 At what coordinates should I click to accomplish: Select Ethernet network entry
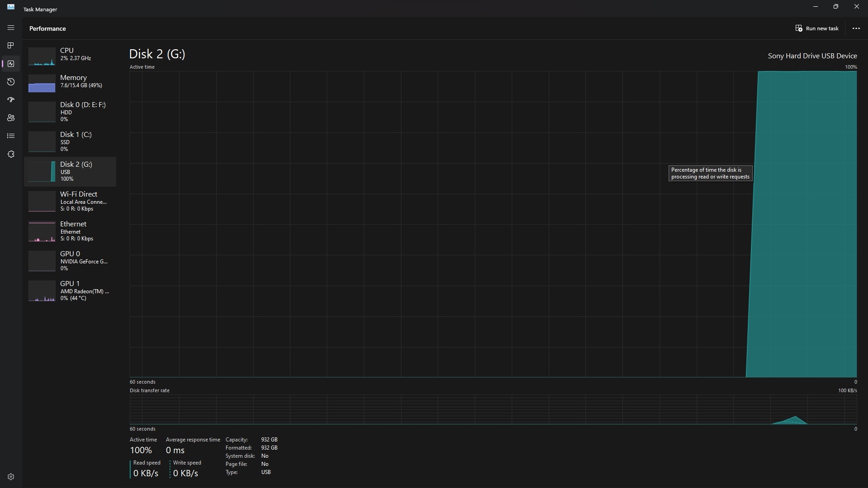70,231
